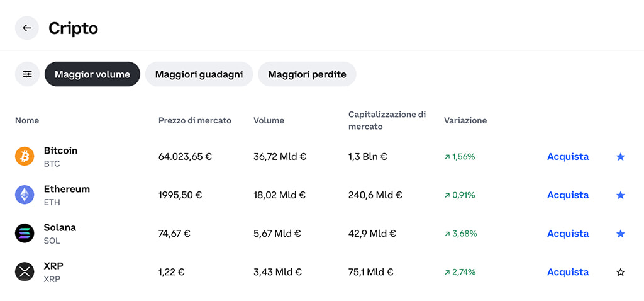The width and height of the screenshot is (644, 301).
Task: Click the BTC ticker symbol
Action: 52,164
